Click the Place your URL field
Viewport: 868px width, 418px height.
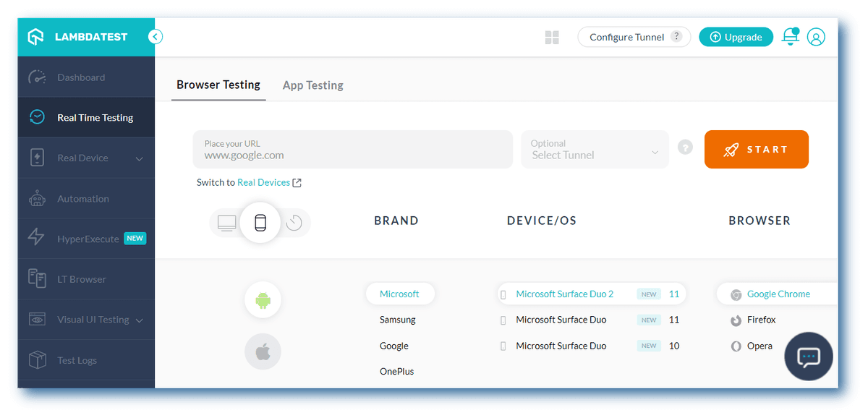tap(352, 149)
